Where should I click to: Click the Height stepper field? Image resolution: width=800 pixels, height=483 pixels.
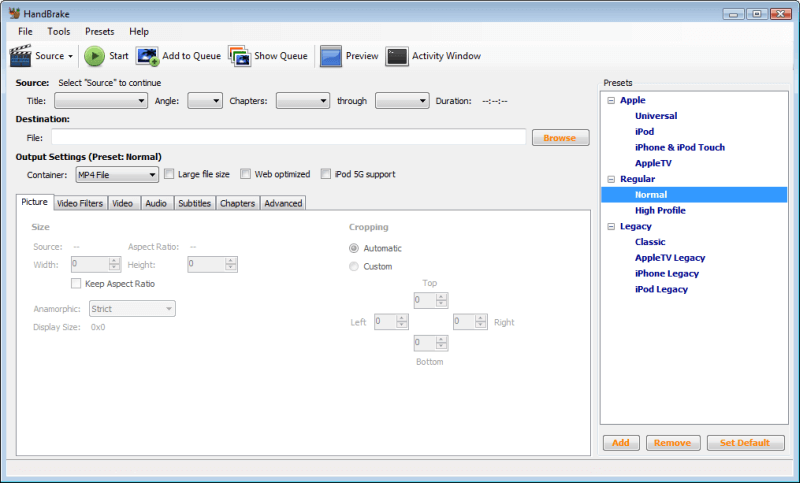tap(212, 264)
